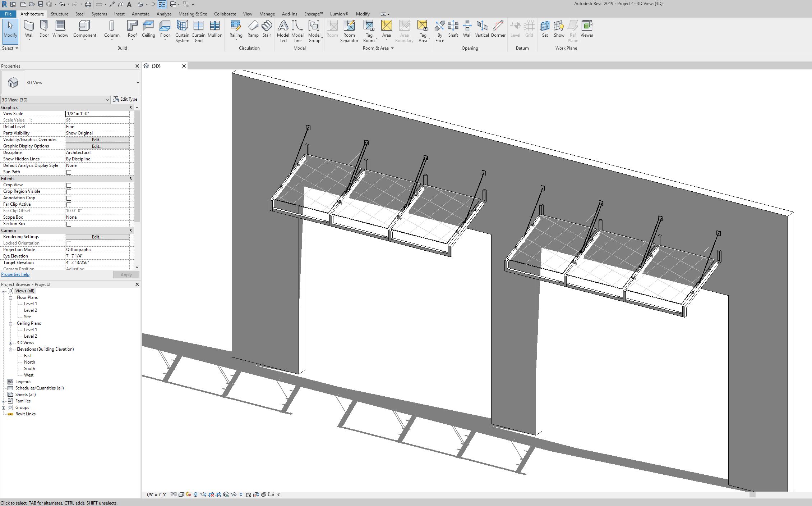Screen dimensions: 812x506
Task: Click Edit for Visibility/Graphics Overrides
Action: [x=97, y=140]
